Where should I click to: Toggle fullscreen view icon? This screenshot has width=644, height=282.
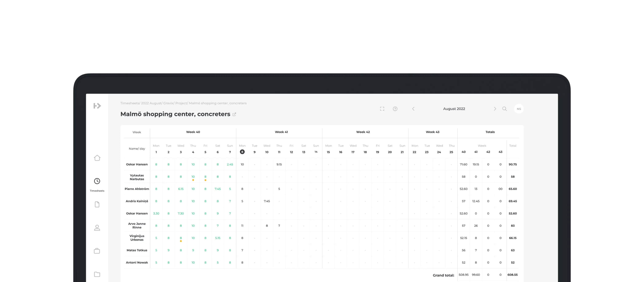tap(382, 109)
